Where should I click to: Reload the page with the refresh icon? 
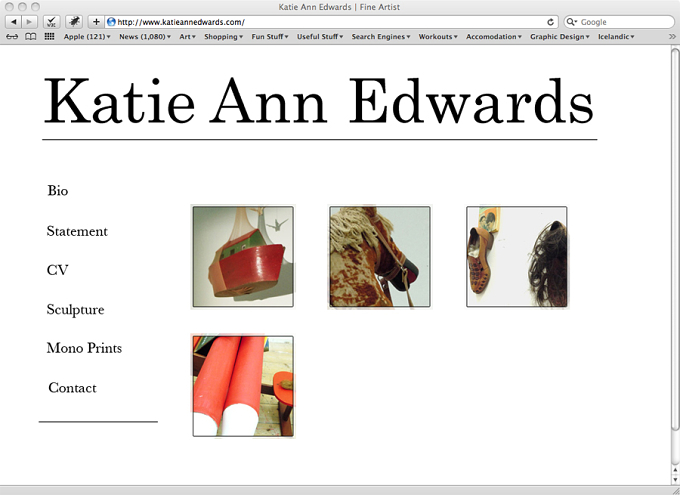click(550, 22)
